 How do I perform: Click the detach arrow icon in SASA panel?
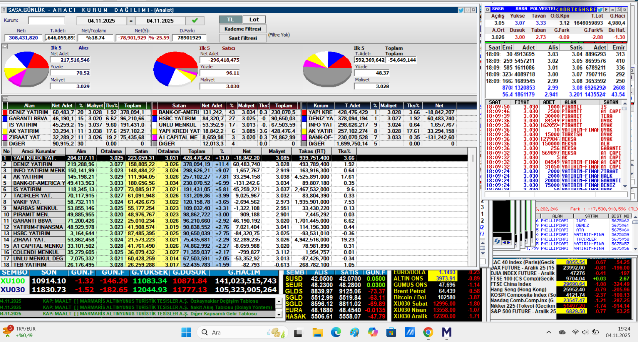click(x=619, y=10)
